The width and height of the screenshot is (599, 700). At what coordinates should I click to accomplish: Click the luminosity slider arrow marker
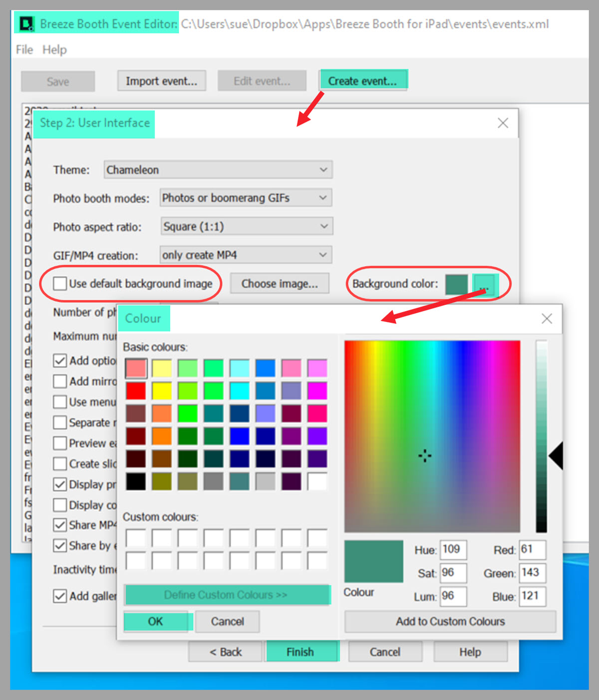(556, 455)
